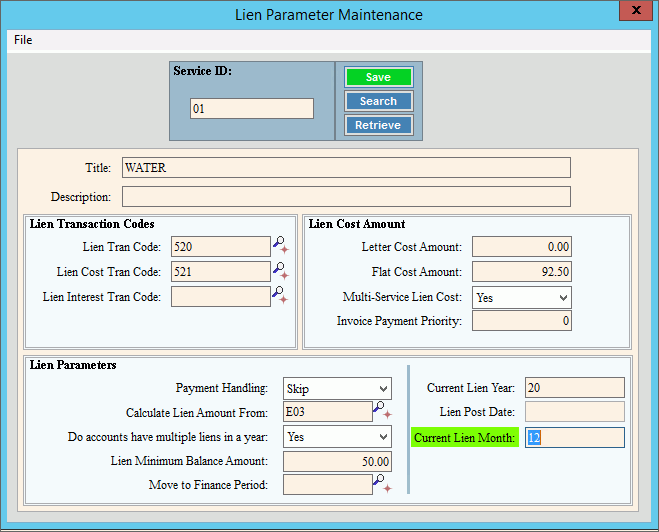Image resolution: width=659 pixels, height=532 pixels.
Task: Click the Lien Interest Tran Code field
Action: 221,297
